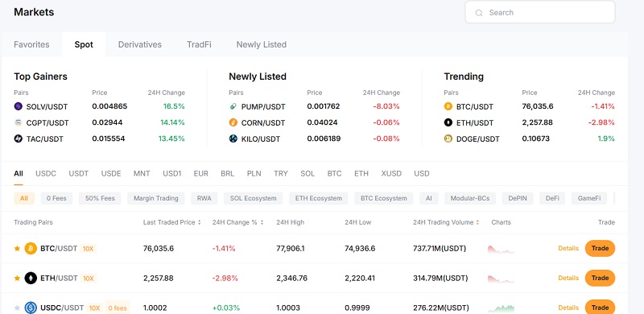Screen dimensions: 644x314
Task: Filter pairs by MNT quote tab
Action: (142, 173)
